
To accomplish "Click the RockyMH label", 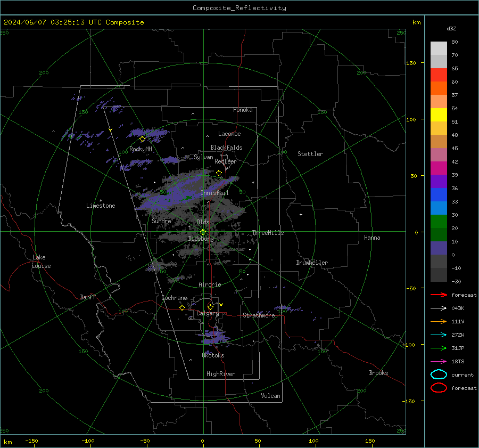I will click(x=141, y=149).
